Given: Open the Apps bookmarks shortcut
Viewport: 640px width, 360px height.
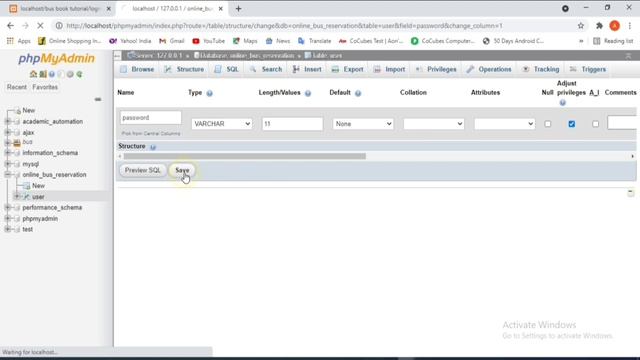Looking at the screenshot, I should pyautogui.click(x=19, y=41).
